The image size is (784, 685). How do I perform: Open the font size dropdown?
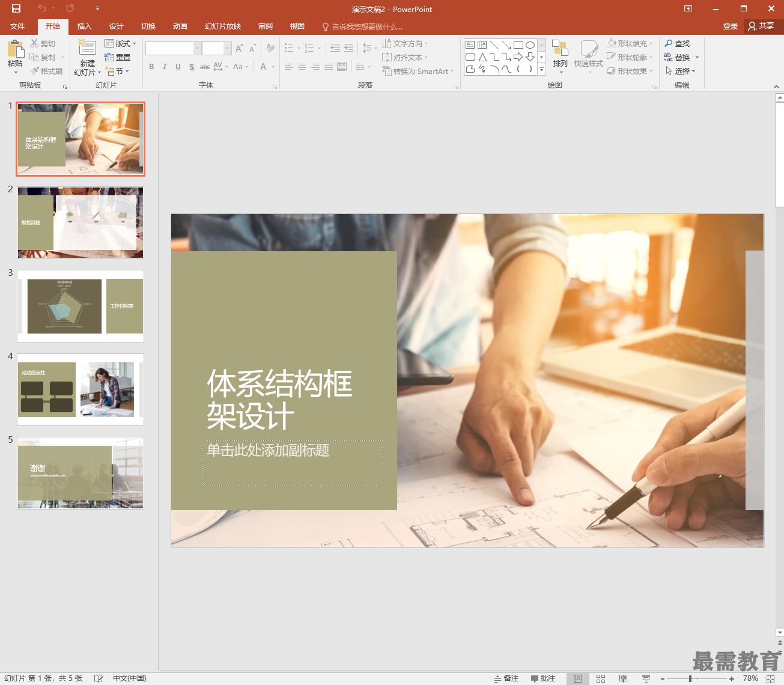pyautogui.click(x=228, y=48)
